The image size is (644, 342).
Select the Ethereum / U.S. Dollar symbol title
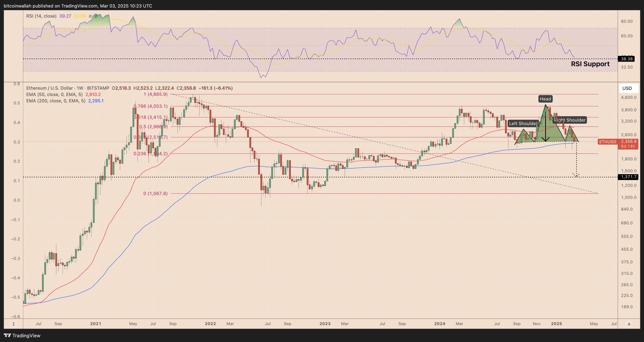(68, 88)
